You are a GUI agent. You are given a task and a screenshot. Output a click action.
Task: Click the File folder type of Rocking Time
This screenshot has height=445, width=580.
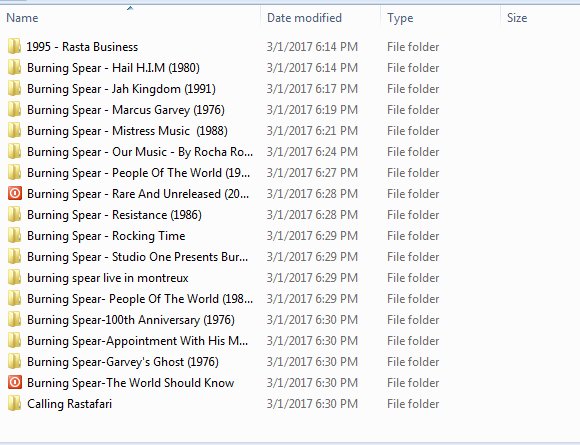413,236
